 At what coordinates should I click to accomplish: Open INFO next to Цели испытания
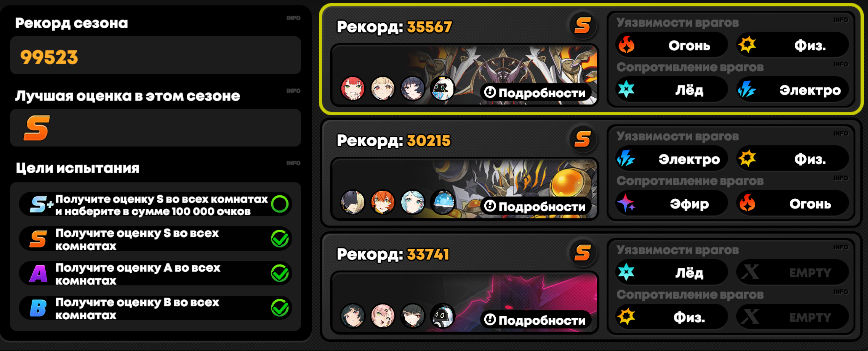coord(293,163)
